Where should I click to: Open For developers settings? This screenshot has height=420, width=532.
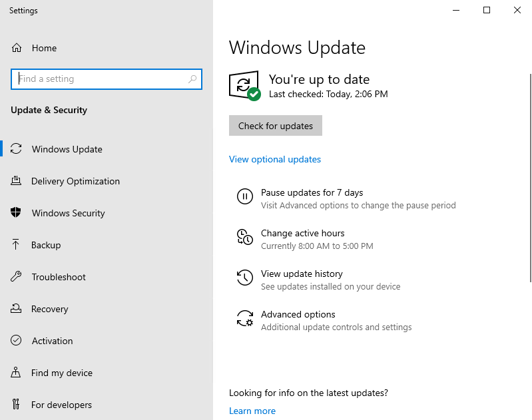pyautogui.click(x=61, y=405)
